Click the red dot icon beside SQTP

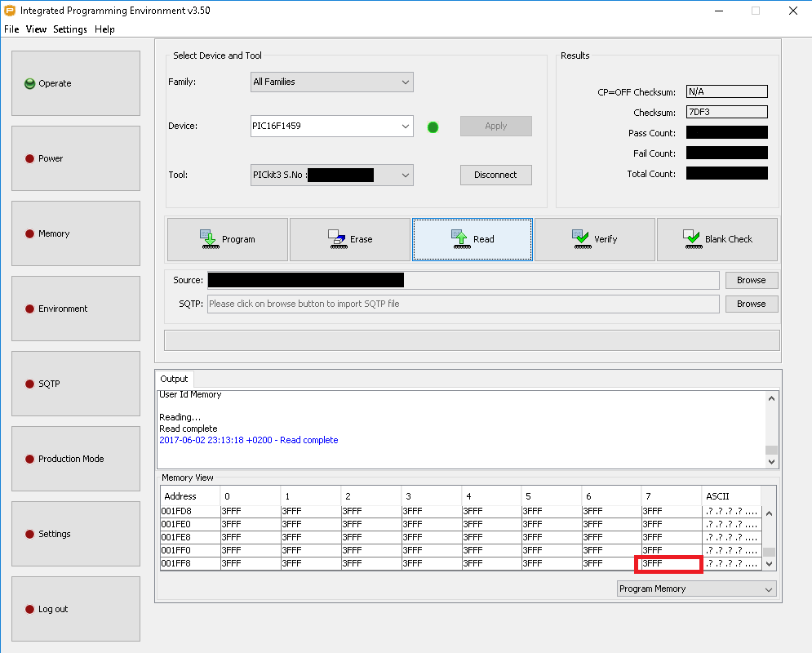pos(29,384)
